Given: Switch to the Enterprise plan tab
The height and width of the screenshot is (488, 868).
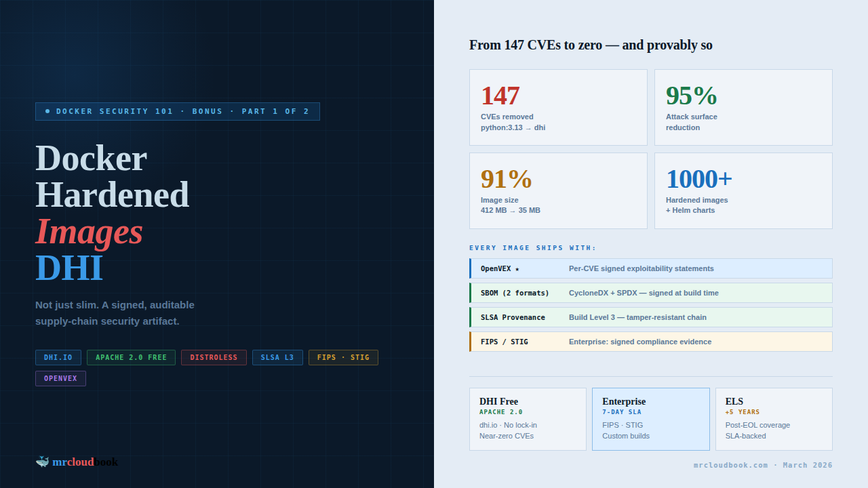Looking at the screenshot, I should click(651, 419).
